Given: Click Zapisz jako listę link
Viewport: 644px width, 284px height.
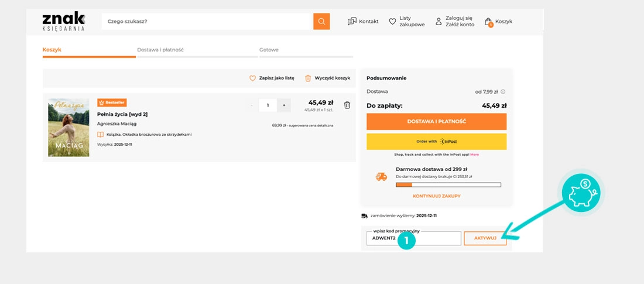Looking at the screenshot, I should [x=272, y=78].
